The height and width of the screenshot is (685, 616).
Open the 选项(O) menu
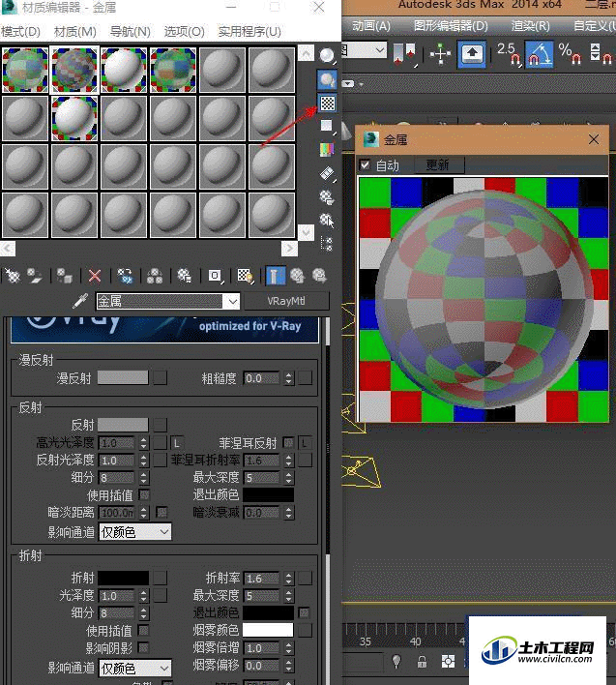pos(185,32)
